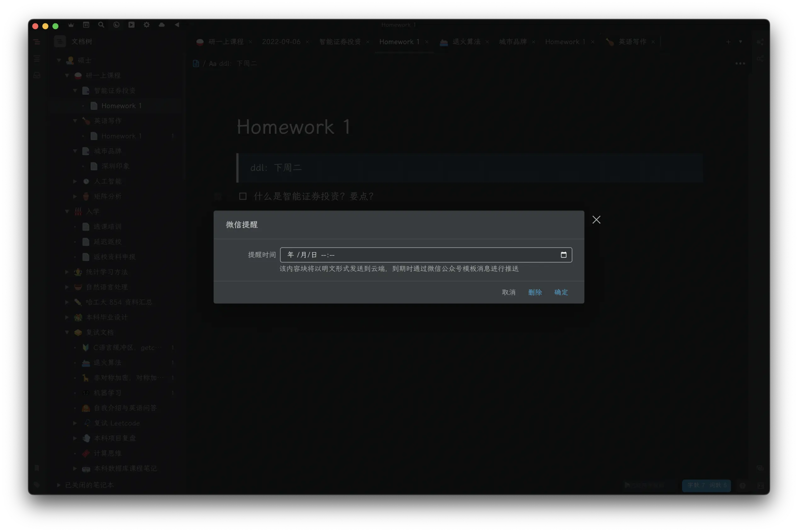Open 深圳印象 document in tree

(x=115, y=166)
